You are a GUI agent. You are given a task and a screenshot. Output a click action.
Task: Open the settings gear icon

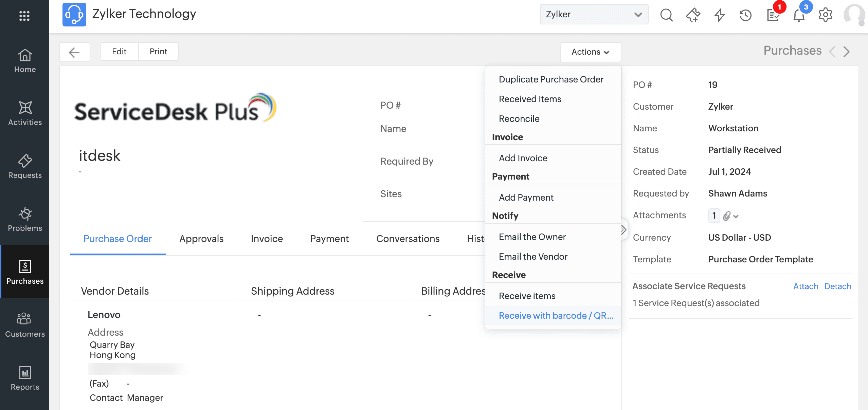[x=825, y=15]
